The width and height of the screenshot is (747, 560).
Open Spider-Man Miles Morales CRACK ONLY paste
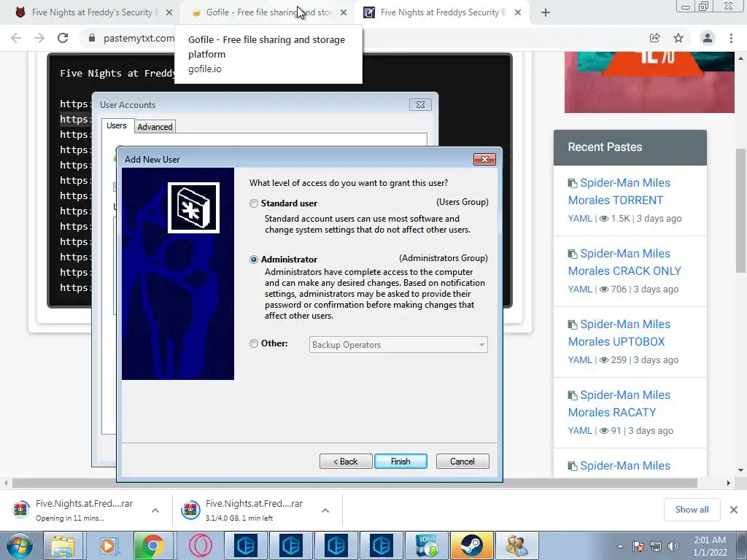[625, 262]
